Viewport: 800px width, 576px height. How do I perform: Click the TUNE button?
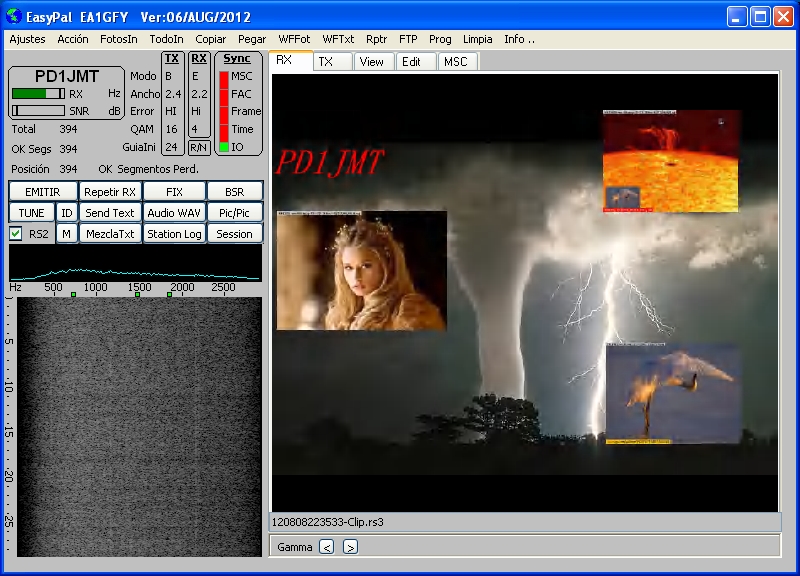coord(32,213)
